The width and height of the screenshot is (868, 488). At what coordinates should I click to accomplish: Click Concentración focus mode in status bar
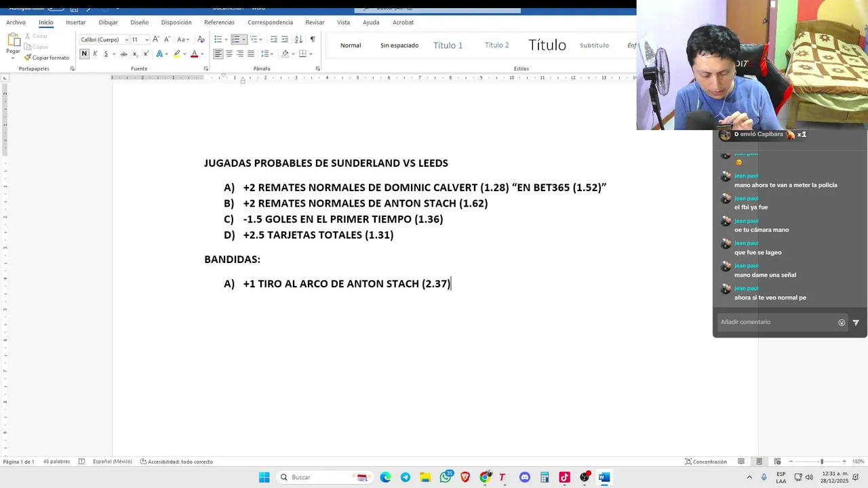[x=706, y=462]
